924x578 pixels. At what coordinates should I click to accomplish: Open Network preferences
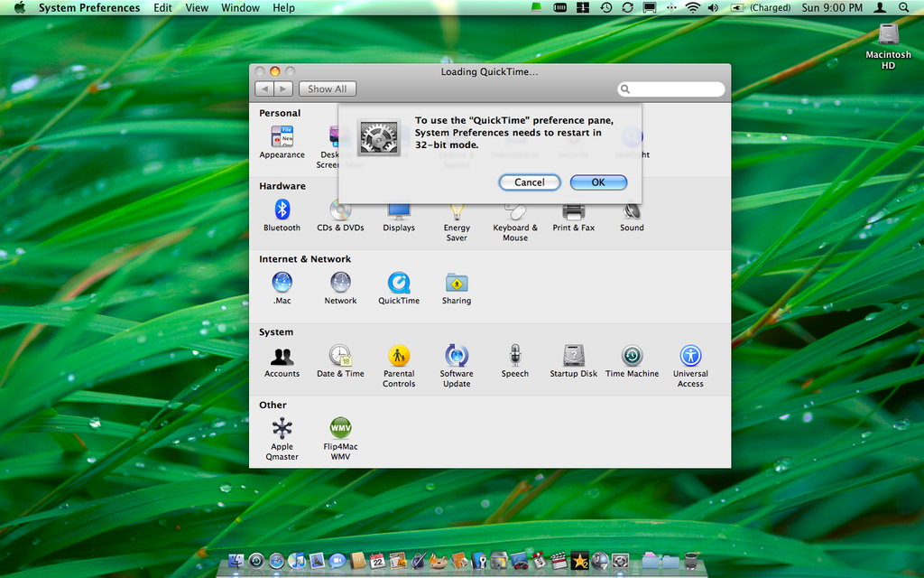(340, 288)
